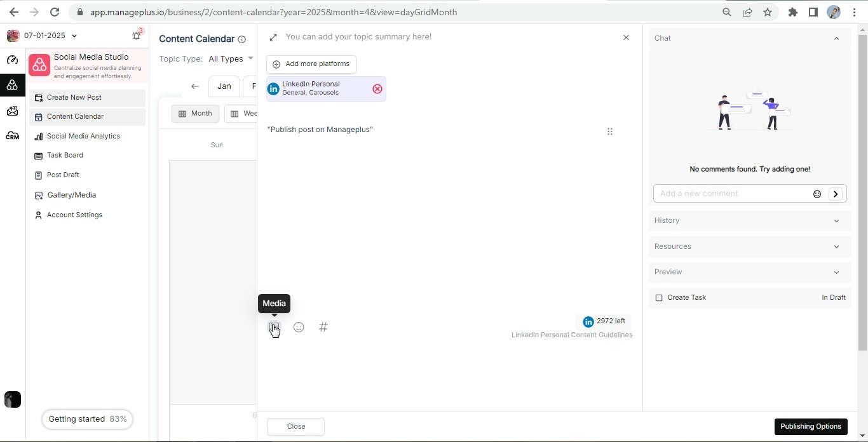Click the info icon next to Content Calendar
The image size is (868, 442).
tap(241, 39)
